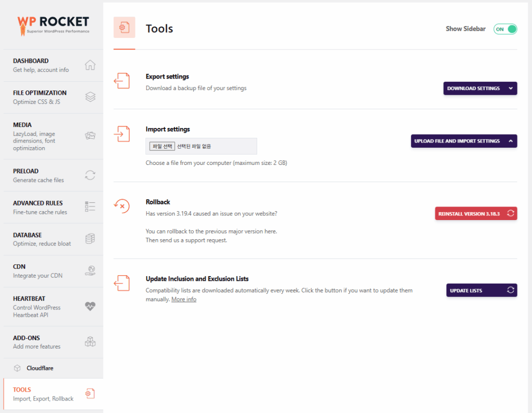The width and height of the screenshot is (532, 413).
Task: Click the WP Rocket logo
Action: (x=53, y=24)
